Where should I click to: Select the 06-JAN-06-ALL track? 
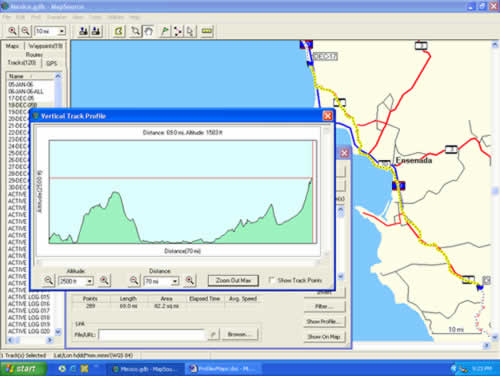pyautogui.click(x=26, y=91)
